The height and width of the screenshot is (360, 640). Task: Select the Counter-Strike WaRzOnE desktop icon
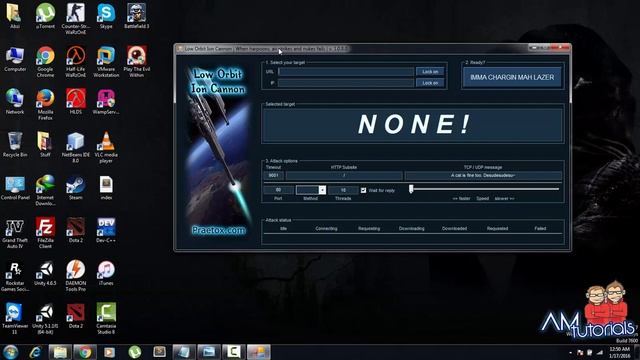coord(76,19)
